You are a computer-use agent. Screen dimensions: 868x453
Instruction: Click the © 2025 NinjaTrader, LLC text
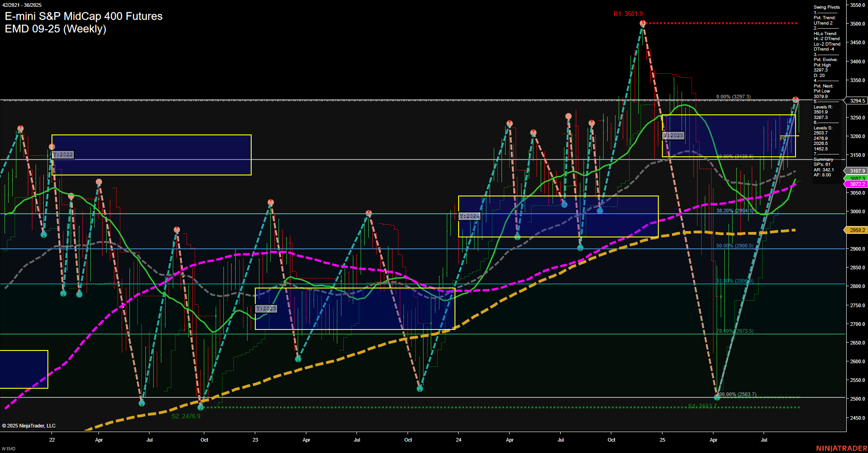click(28, 425)
